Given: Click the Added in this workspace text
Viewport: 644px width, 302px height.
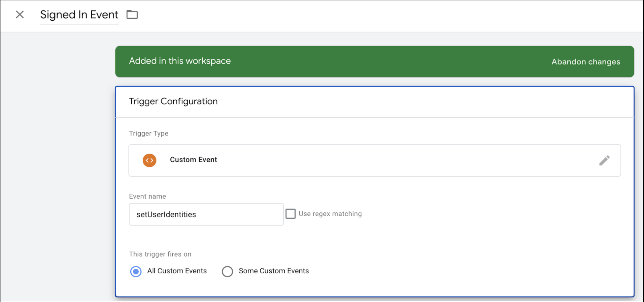Looking at the screenshot, I should click(x=180, y=61).
